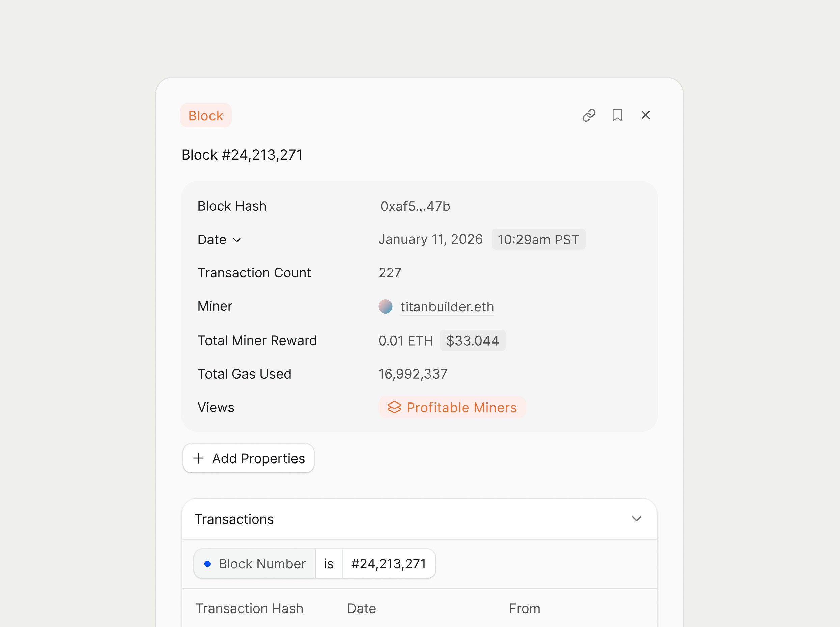Viewport: 840px width, 627px height.
Task: Click the blue dot in Block Number filter
Action: [207, 564]
